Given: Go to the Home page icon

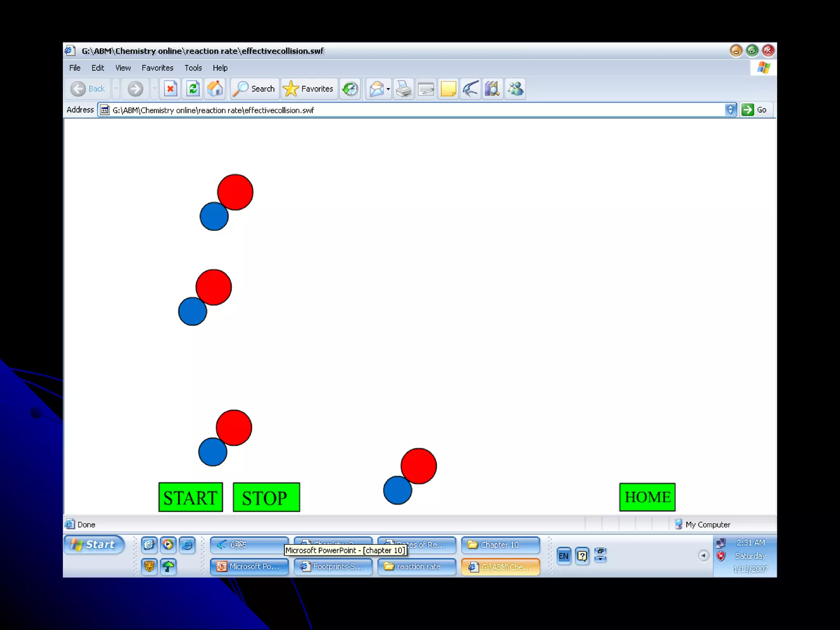Looking at the screenshot, I should click(x=215, y=89).
